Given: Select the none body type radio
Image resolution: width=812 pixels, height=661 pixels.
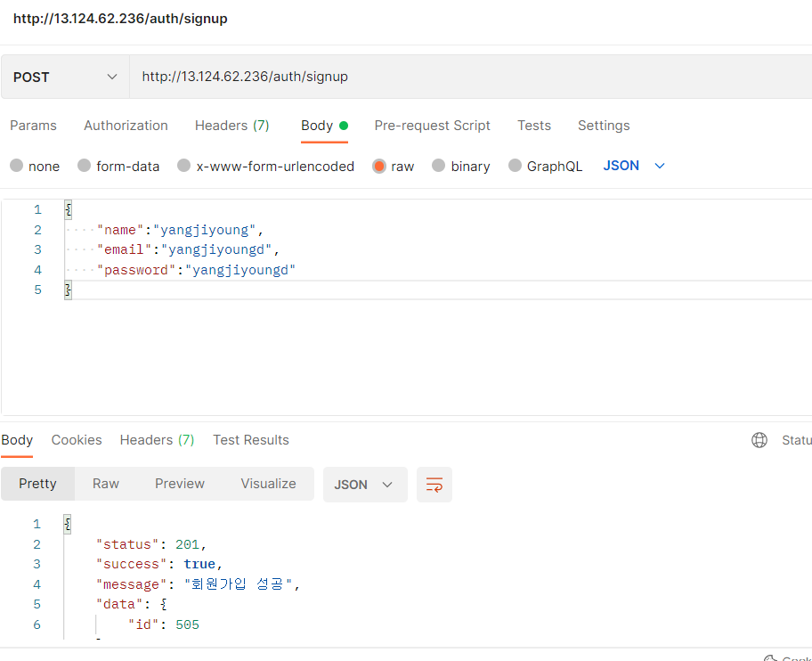Looking at the screenshot, I should point(17,166).
